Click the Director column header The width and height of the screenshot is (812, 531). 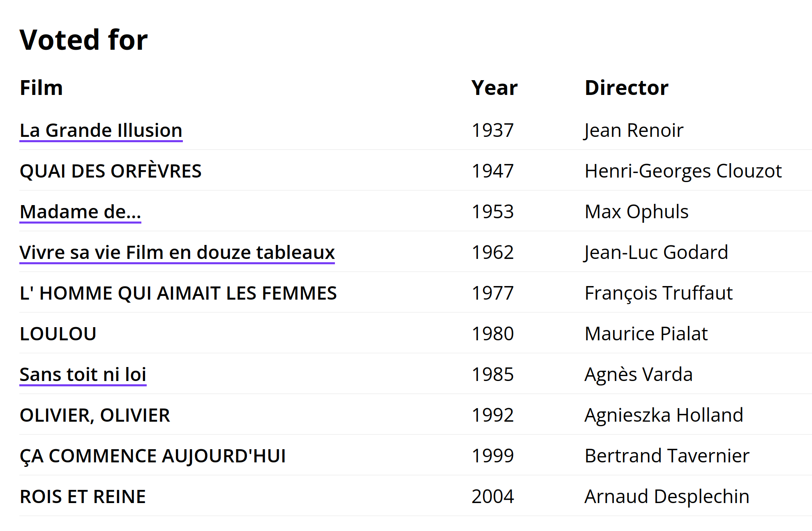click(627, 88)
